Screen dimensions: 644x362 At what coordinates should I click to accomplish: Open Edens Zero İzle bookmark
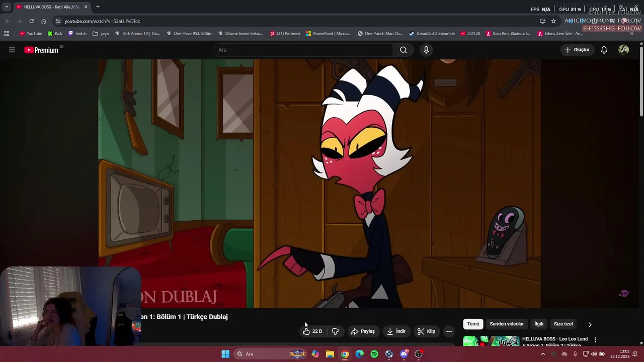(560, 34)
